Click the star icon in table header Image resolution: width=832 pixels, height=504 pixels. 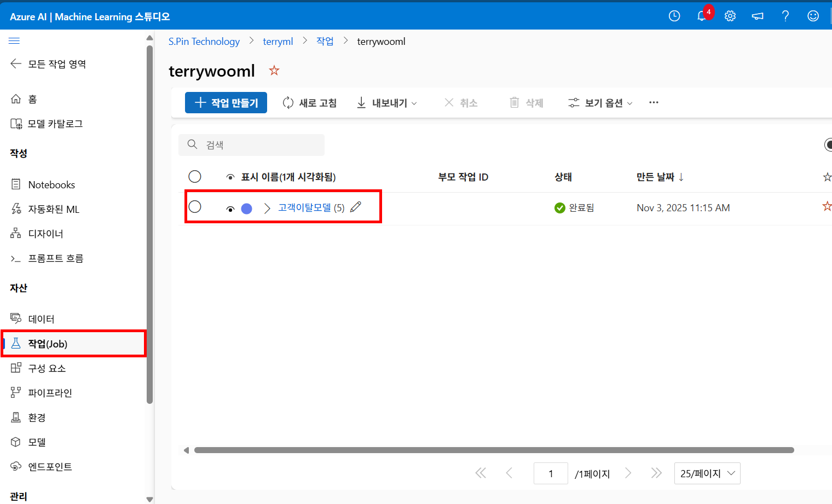[x=827, y=177]
